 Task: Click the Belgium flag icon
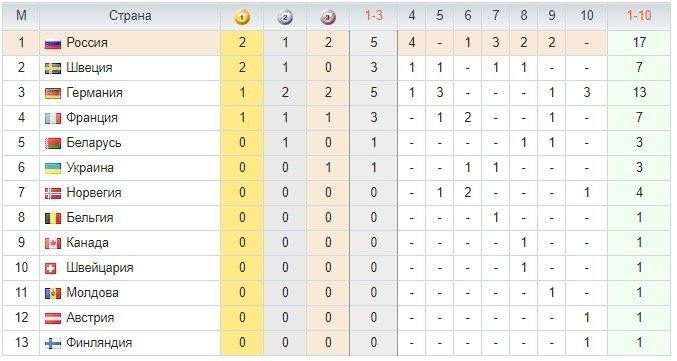(x=53, y=218)
